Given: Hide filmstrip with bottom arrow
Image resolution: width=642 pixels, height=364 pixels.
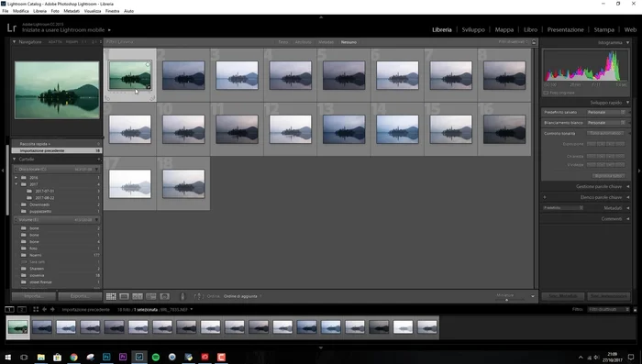Looking at the screenshot, I should pyautogui.click(x=321, y=347).
